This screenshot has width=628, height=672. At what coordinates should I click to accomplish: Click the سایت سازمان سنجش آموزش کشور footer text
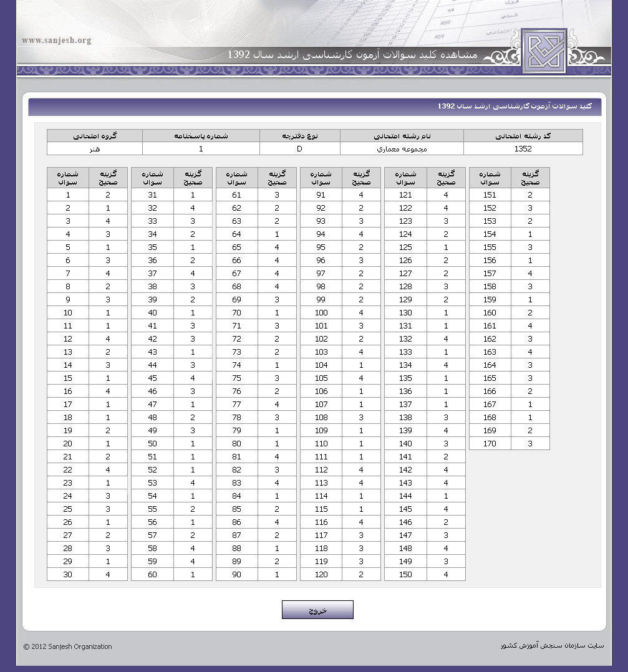(x=552, y=646)
